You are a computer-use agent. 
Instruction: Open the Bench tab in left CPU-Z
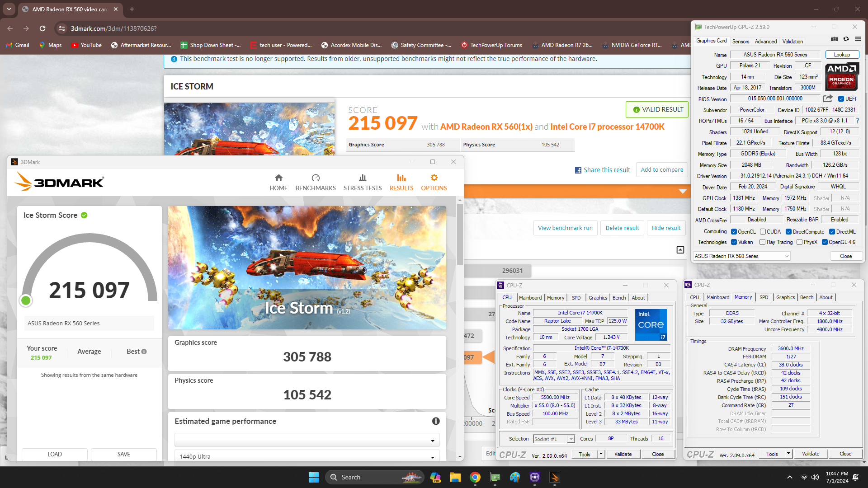(619, 298)
